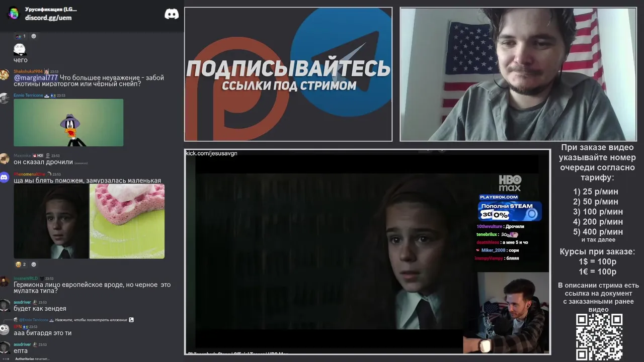Click the top-right webcam feed

tap(518, 74)
